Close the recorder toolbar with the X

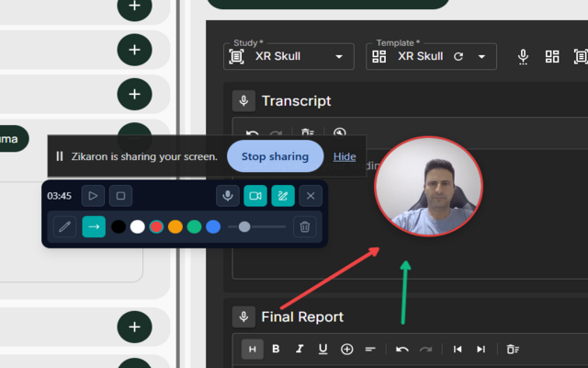click(x=311, y=196)
